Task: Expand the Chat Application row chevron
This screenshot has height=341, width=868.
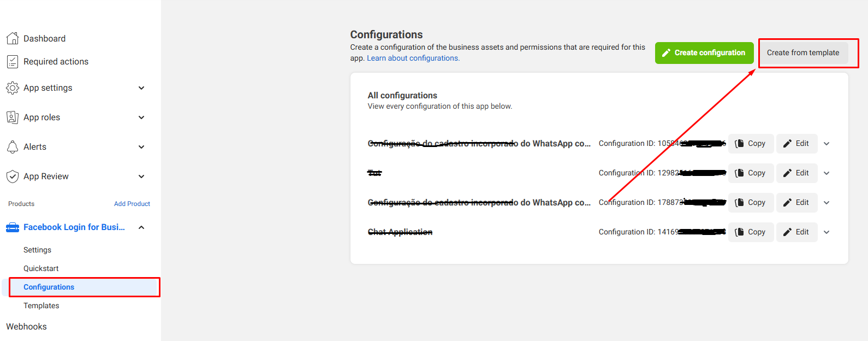Action: [x=827, y=232]
